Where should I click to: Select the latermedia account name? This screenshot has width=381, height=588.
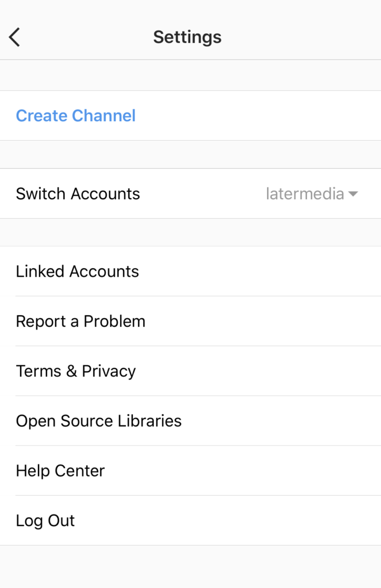pos(305,194)
